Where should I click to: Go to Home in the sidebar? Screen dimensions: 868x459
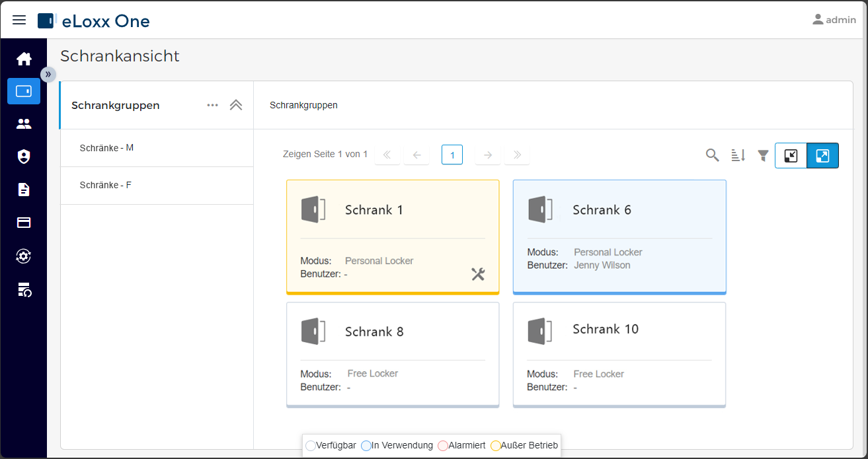pyautogui.click(x=24, y=59)
